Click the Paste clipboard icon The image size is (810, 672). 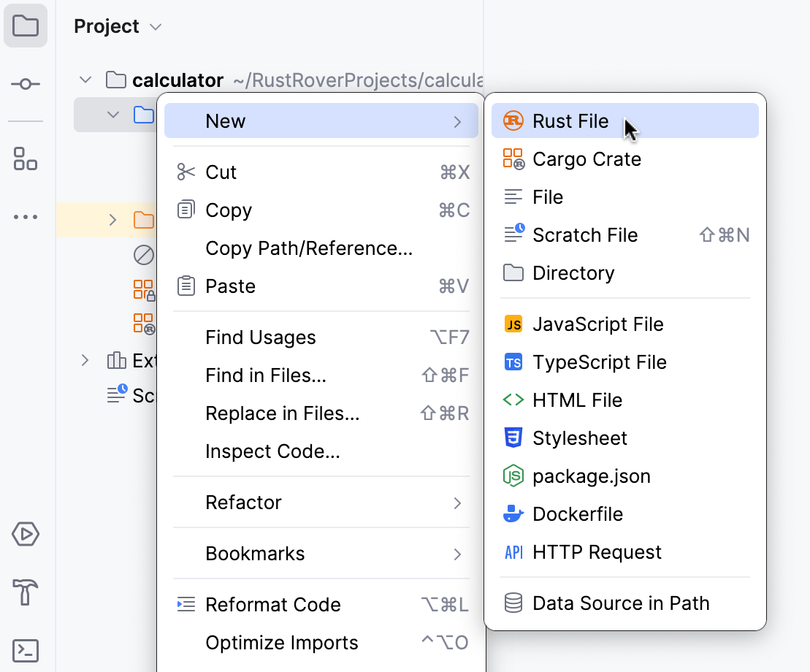186,286
